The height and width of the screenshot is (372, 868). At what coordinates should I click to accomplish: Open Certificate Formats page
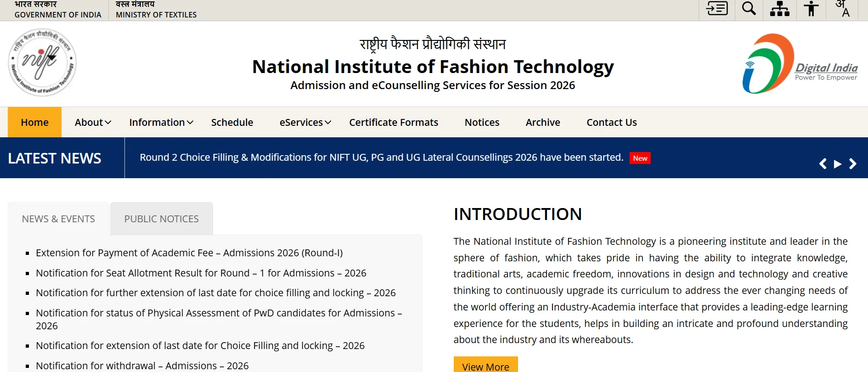394,122
